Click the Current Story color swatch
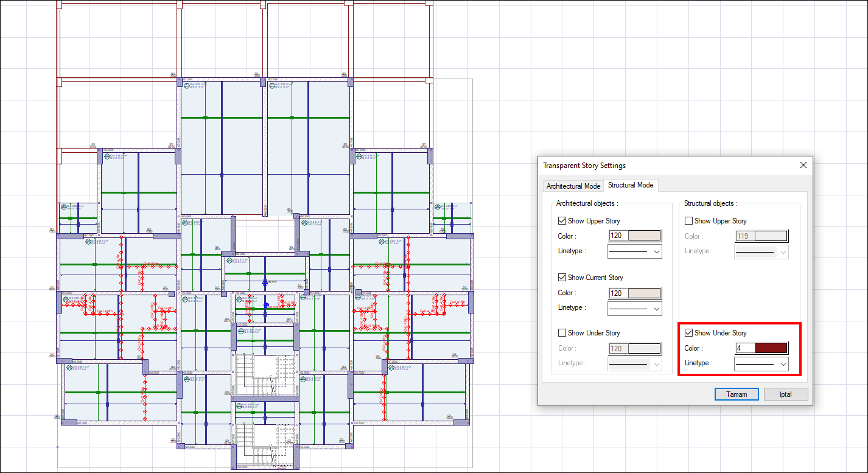The image size is (868, 473). click(644, 293)
